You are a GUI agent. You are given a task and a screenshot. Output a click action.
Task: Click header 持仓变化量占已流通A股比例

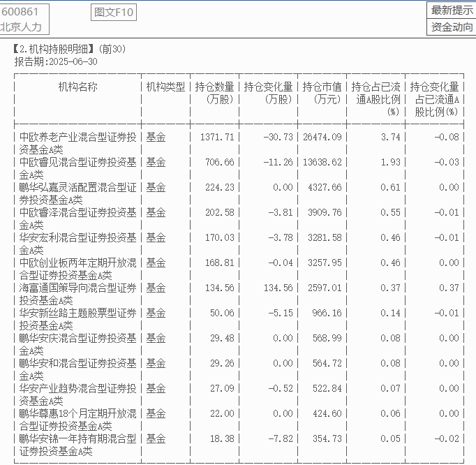[434, 99]
